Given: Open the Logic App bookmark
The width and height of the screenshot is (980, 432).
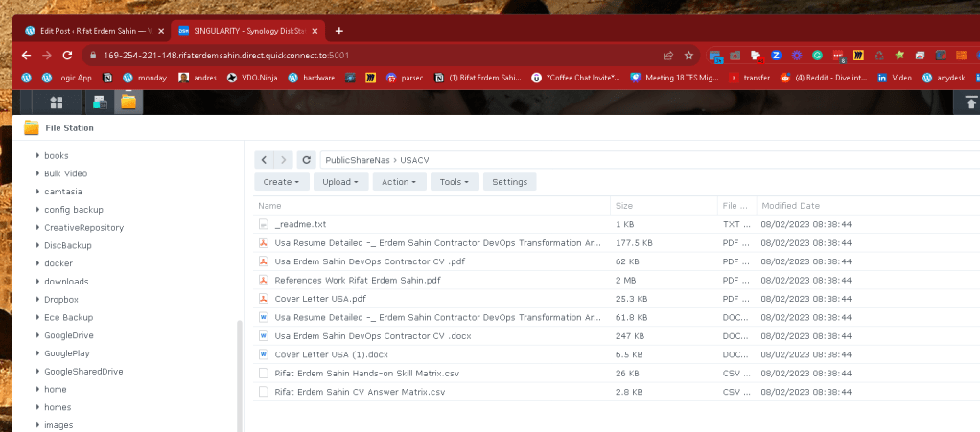Looking at the screenshot, I should click(x=67, y=78).
